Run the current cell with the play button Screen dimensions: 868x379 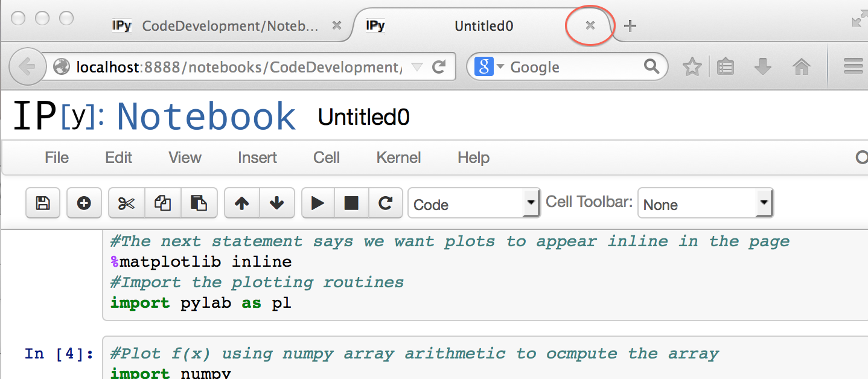(318, 204)
